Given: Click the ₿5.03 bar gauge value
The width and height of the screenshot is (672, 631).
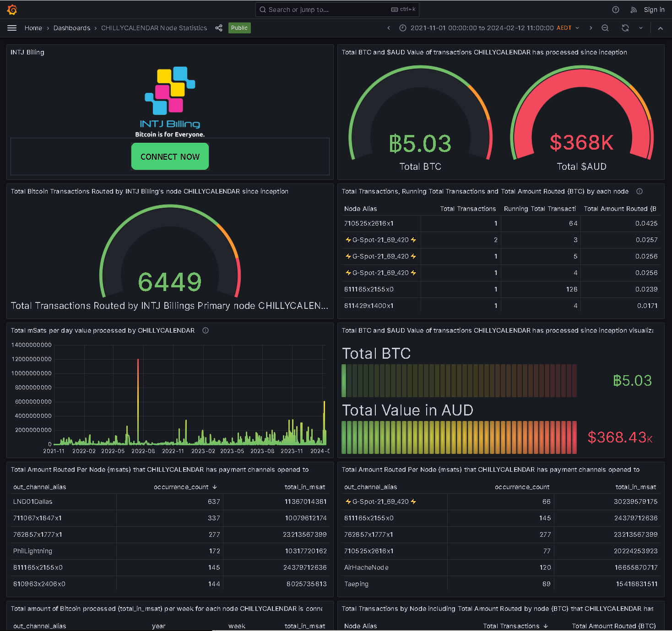Looking at the screenshot, I should 632,381.
